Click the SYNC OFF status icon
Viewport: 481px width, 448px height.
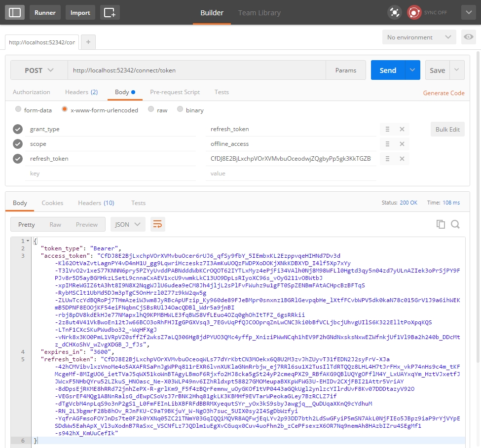(x=414, y=13)
